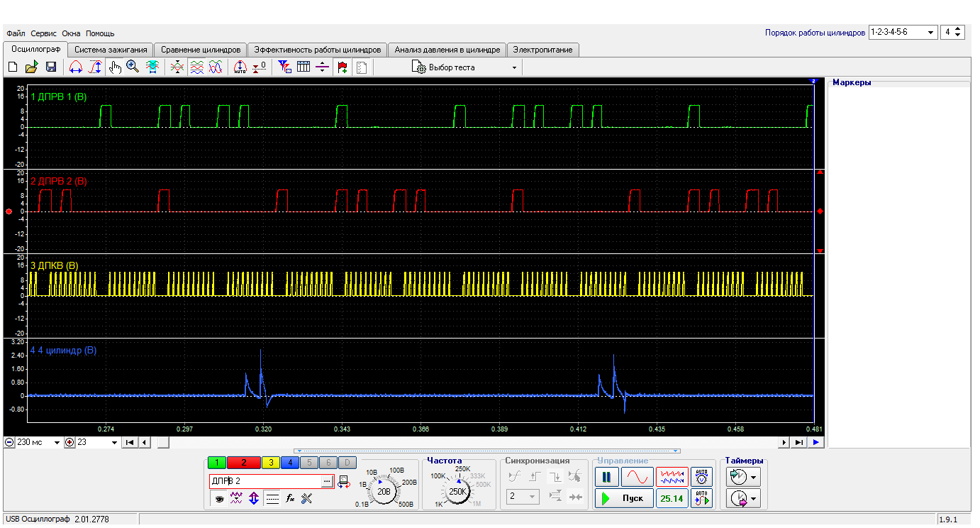980x528 pixels.
Task: Toggle the grid columns icon
Action: pos(304,67)
